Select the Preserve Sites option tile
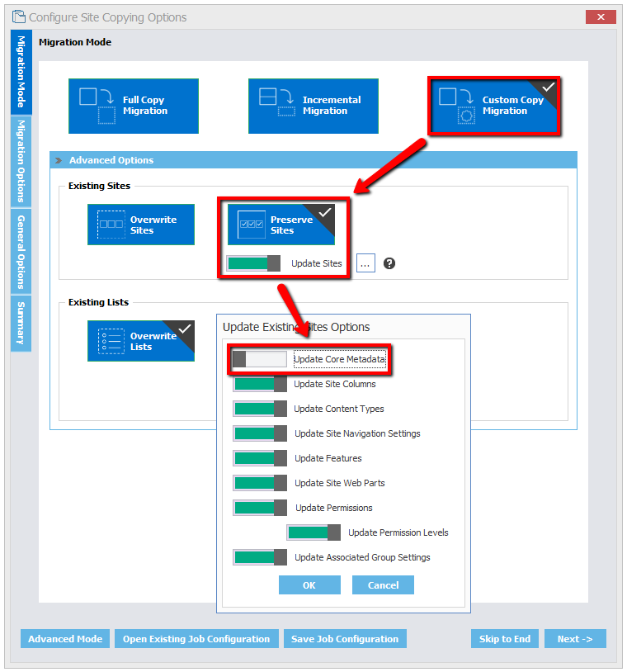 tap(280, 225)
